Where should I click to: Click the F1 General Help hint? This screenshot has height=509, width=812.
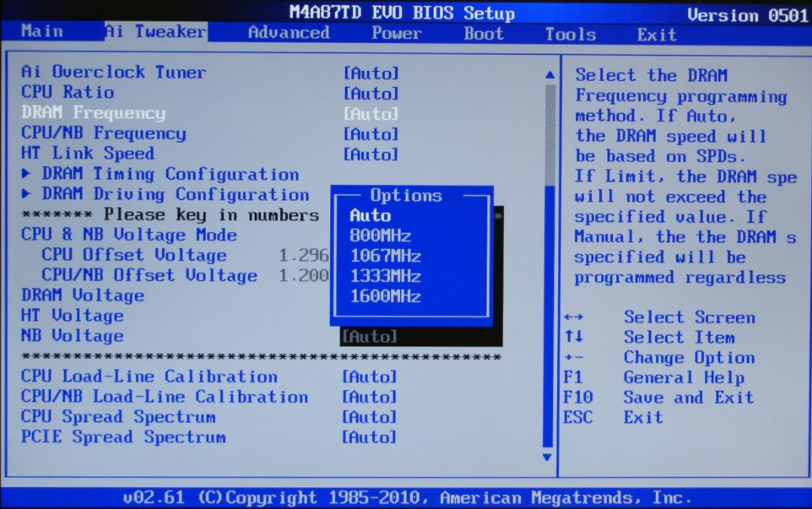pos(654,377)
